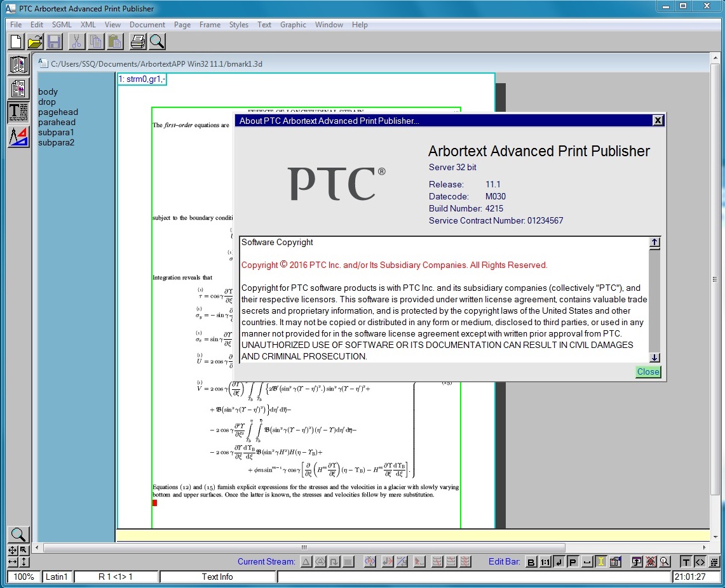Viewport: 725px width, 588px height.
Task: Click the 100% zoom status field
Action: [x=24, y=577]
